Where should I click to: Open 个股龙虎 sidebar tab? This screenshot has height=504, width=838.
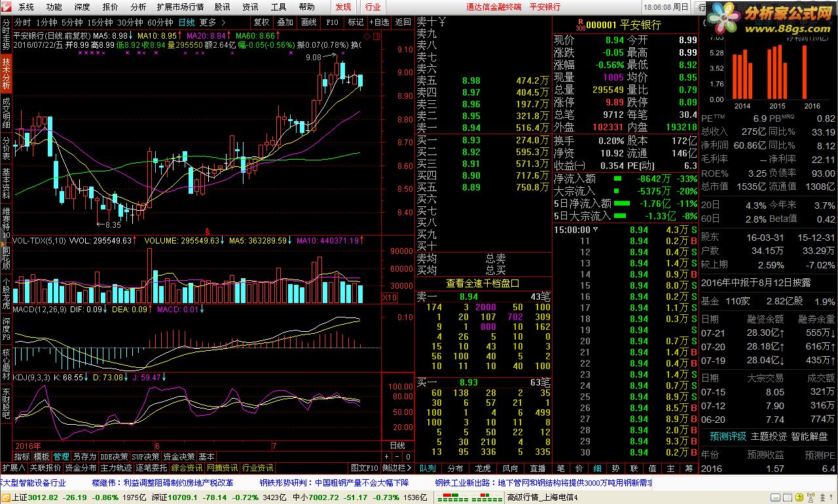click(x=6, y=295)
